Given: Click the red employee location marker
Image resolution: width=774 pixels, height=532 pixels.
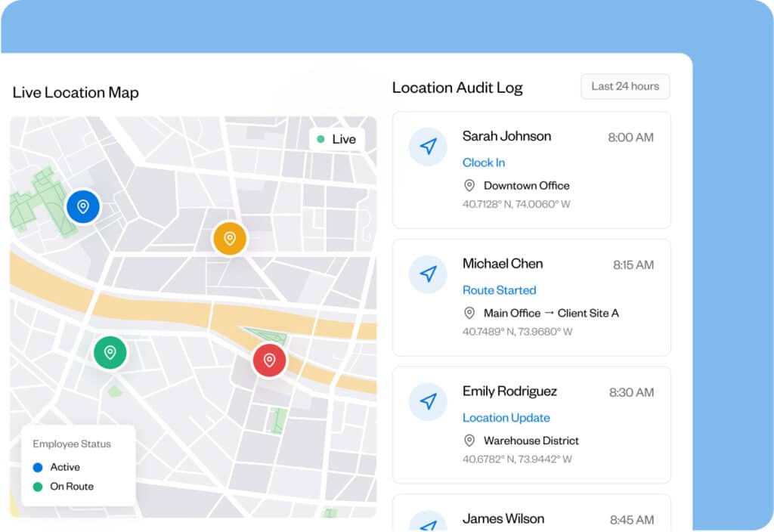Looking at the screenshot, I should click(270, 360).
